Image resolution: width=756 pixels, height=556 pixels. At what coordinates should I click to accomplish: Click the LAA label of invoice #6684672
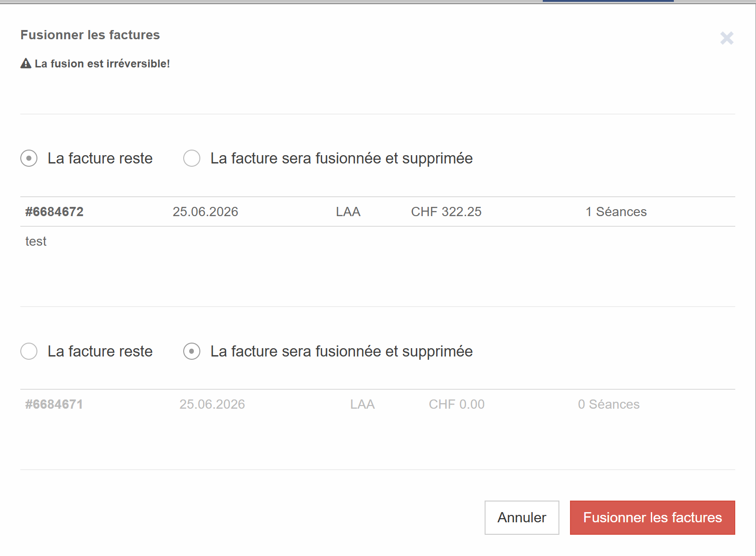point(348,212)
